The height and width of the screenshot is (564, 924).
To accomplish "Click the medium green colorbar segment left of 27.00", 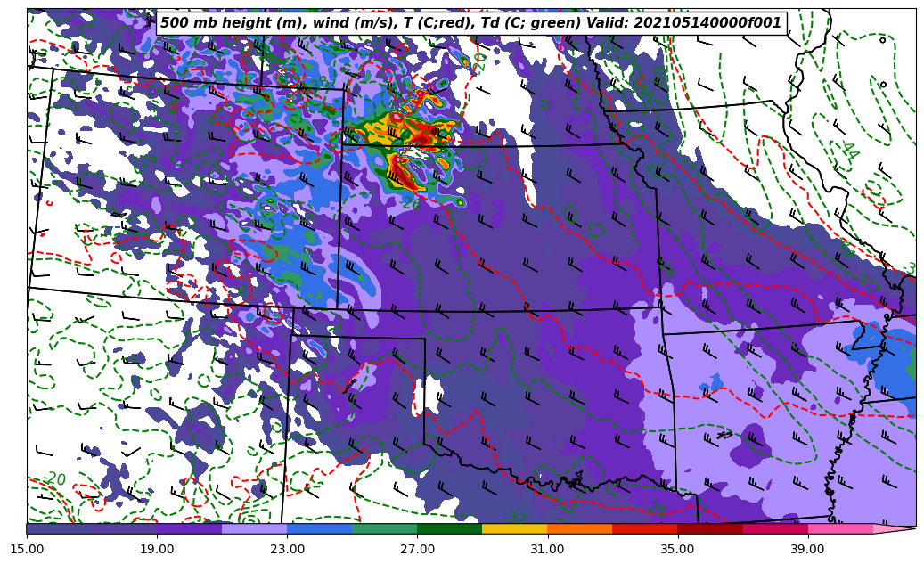I will point(384,528).
